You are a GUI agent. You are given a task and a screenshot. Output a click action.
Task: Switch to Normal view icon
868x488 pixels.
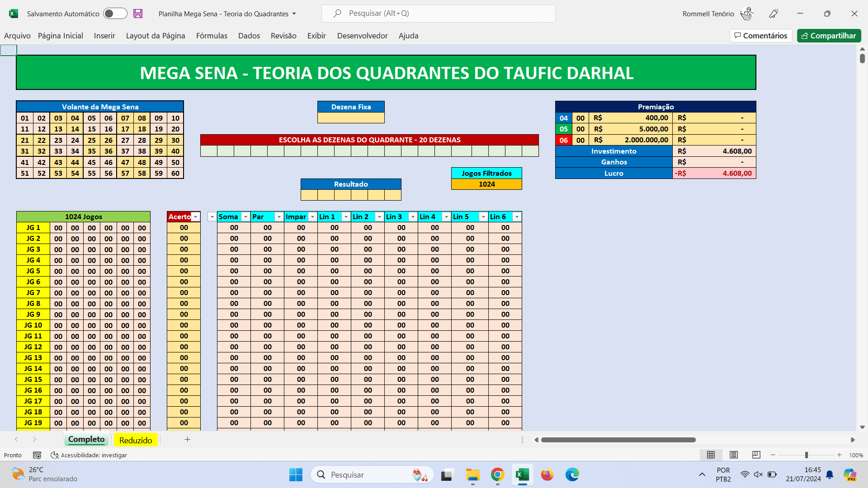tap(711, 455)
